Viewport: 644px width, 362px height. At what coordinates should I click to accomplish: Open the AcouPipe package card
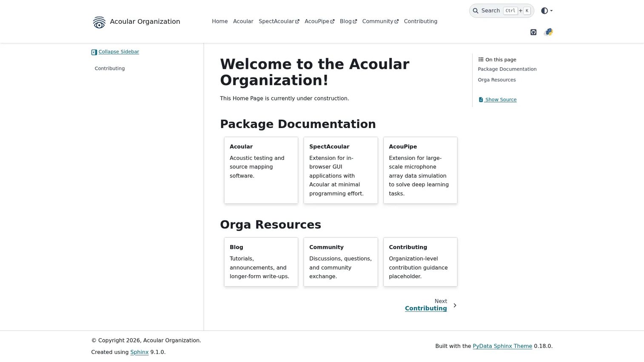[x=420, y=170]
